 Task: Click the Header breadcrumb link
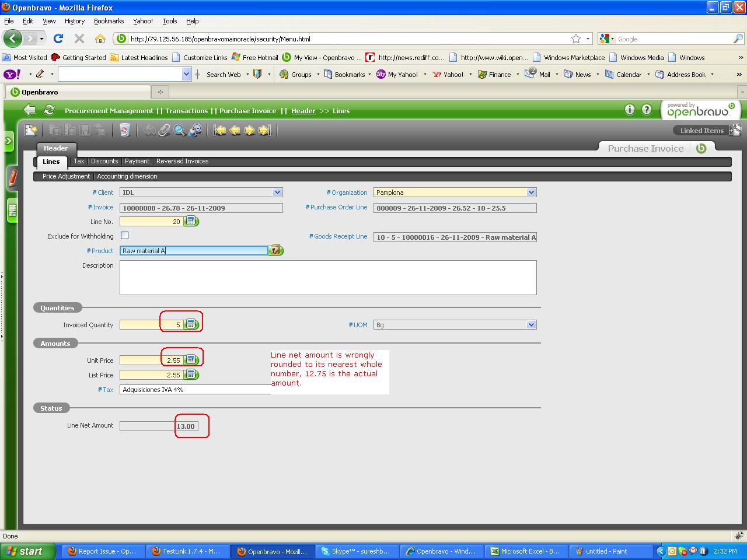tap(303, 111)
